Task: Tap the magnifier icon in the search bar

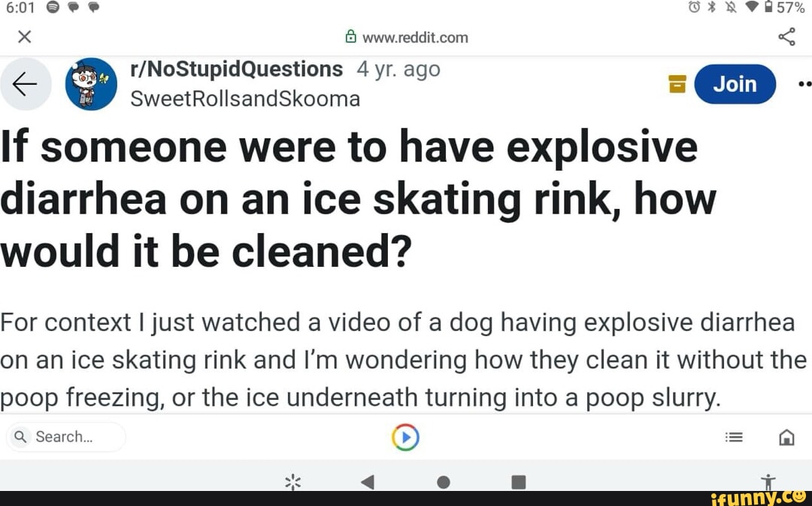Action: click(x=20, y=436)
